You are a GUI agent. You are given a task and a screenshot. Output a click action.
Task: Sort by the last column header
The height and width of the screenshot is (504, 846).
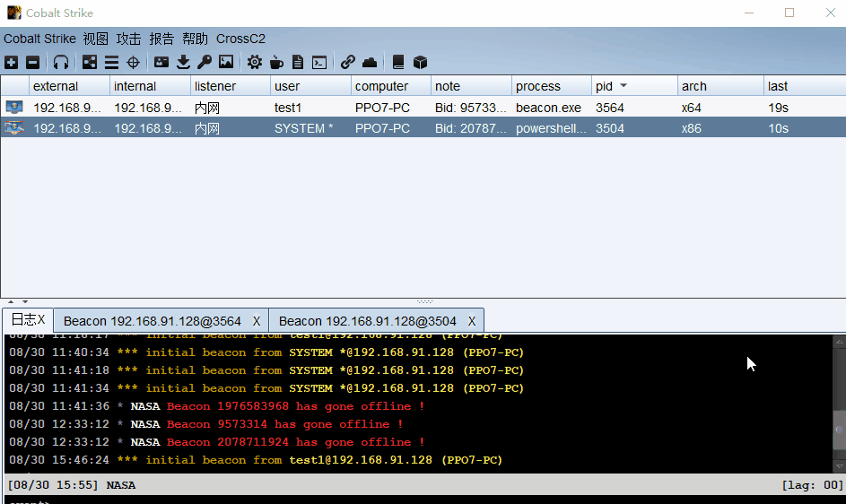point(805,86)
